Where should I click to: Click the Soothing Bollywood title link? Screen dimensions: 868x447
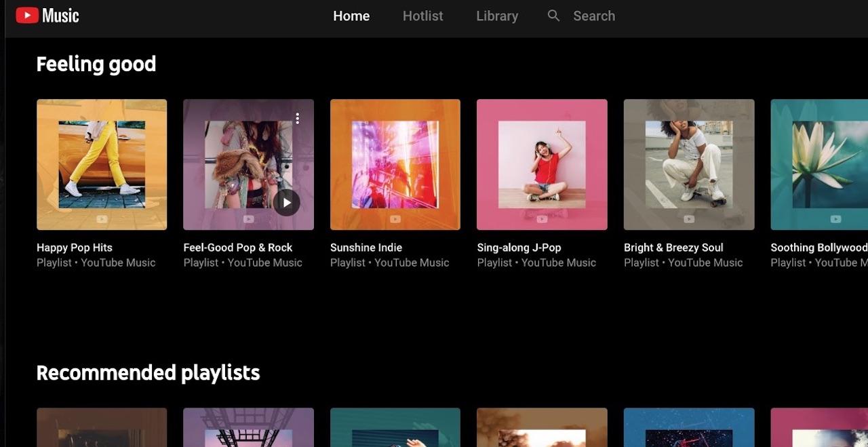[x=819, y=248]
